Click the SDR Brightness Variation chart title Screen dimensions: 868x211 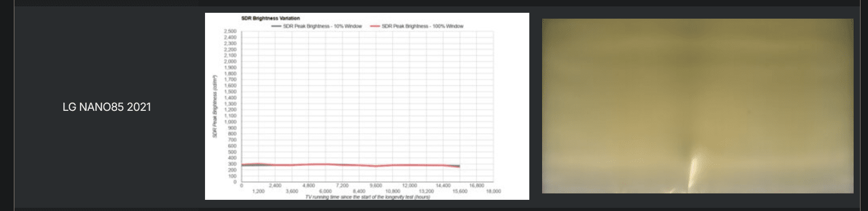coord(271,18)
